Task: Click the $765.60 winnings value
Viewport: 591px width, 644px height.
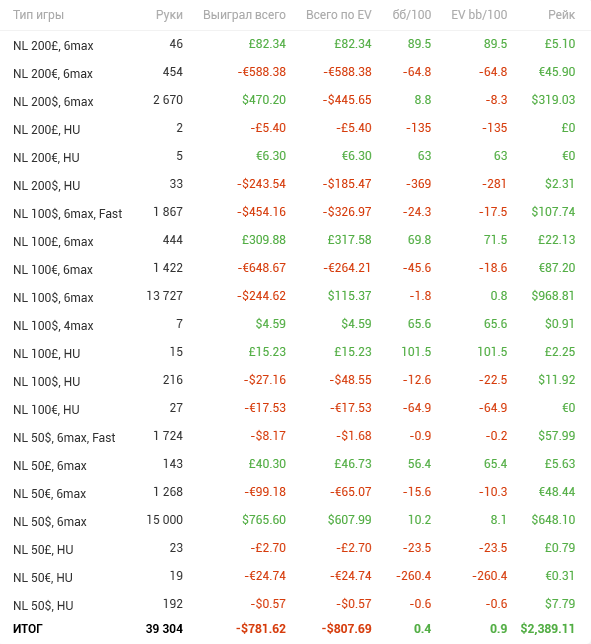Action: [x=264, y=520]
